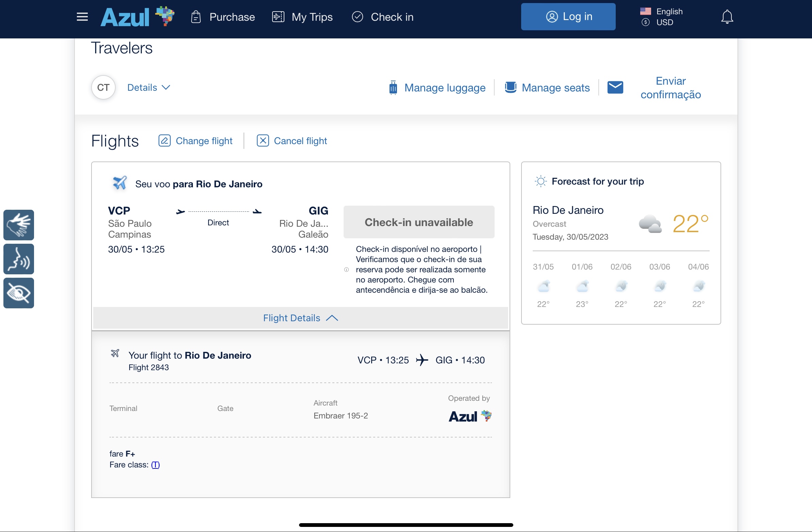Viewport: 812px width, 532px height.
Task: Click the envelope mail icon
Action: coord(615,87)
